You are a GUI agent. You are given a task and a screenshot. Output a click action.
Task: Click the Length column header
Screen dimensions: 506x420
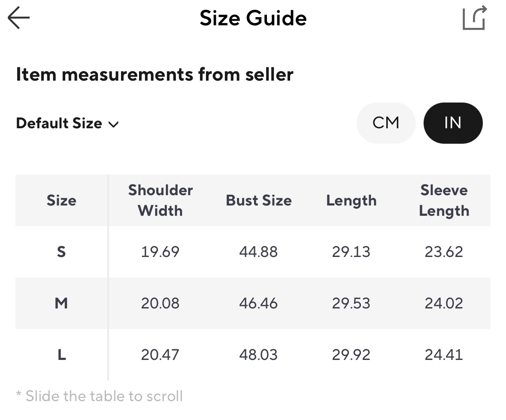351,200
